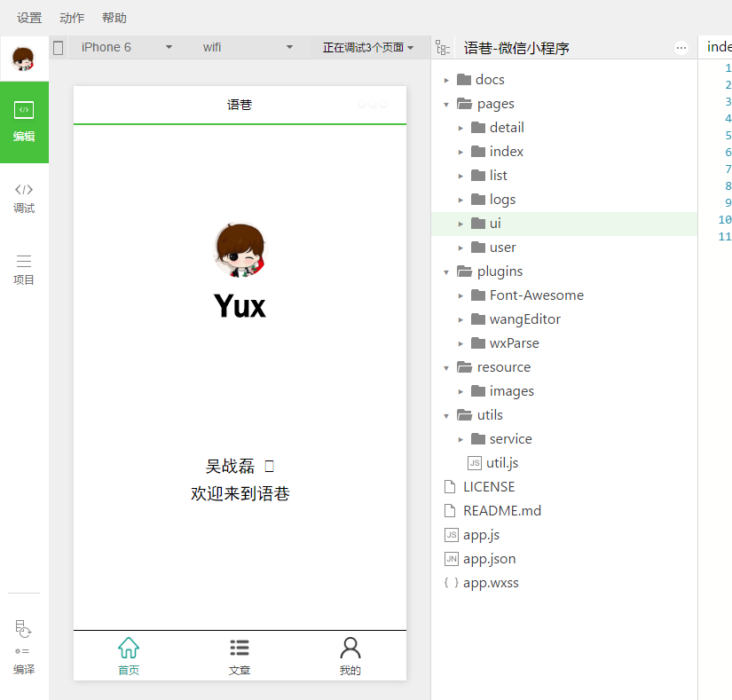Tap the 我的 profile tab
The image size is (732, 700).
click(x=350, y=657)
